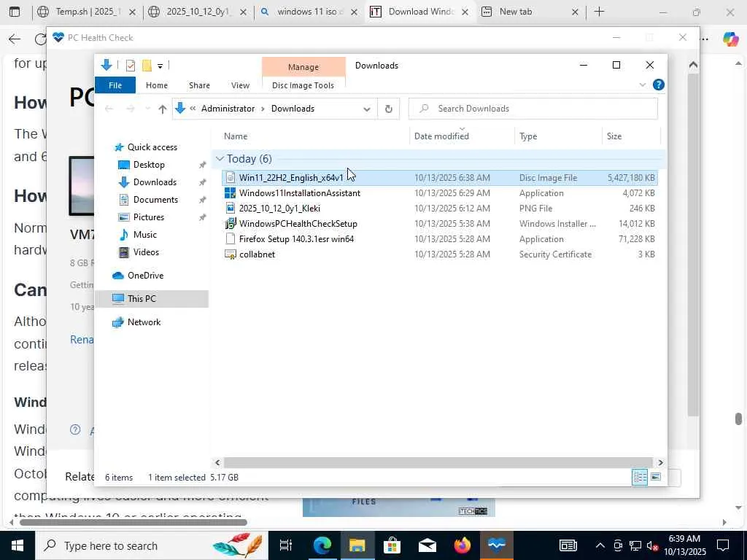The height and width of the screenshot is (560, 747).
Task: Open Microsoft Store from the taskbar
Action: coord(392,545)
